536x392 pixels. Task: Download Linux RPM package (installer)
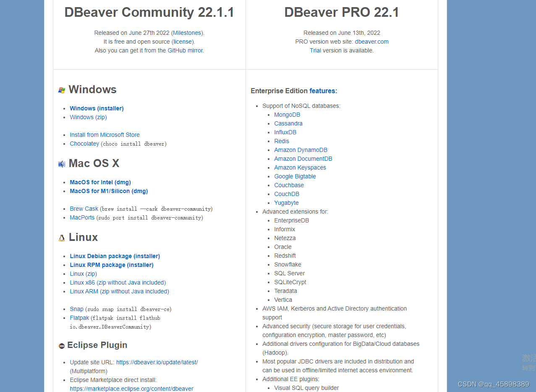(x=112, y=265)
